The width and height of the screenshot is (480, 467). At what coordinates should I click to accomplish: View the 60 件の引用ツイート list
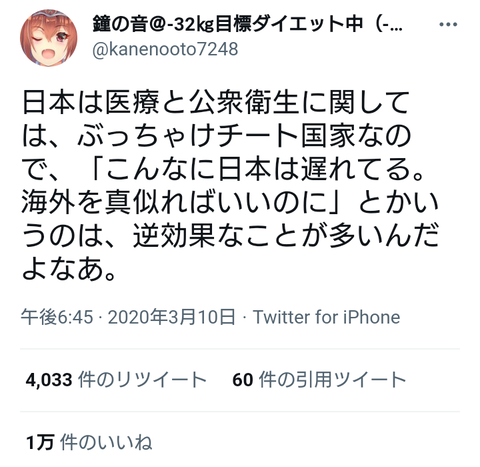[319, 379]
